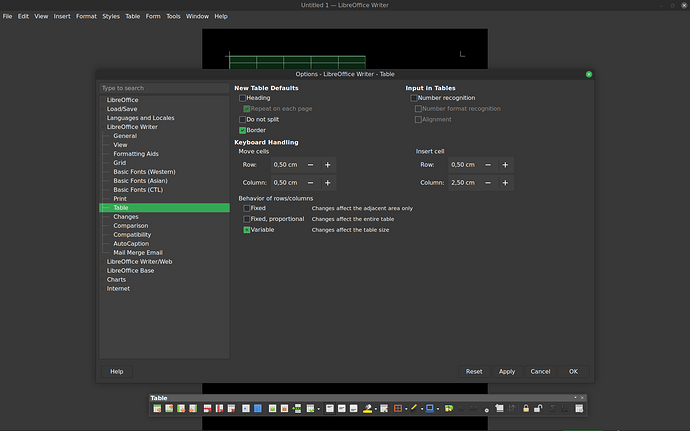Click Insert Rows Above icon in Table toolbar
The width and height of the screenshot is (690, 431).
[x=157, y=409]
